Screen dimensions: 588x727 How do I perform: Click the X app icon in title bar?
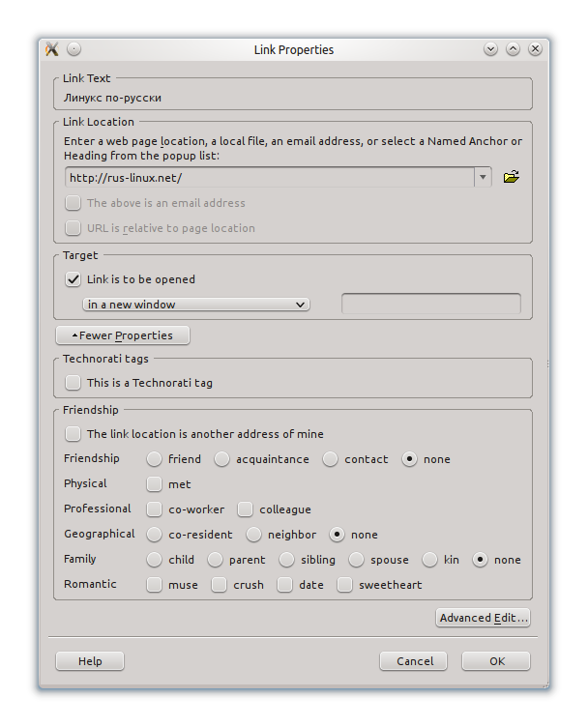point(52,49)
